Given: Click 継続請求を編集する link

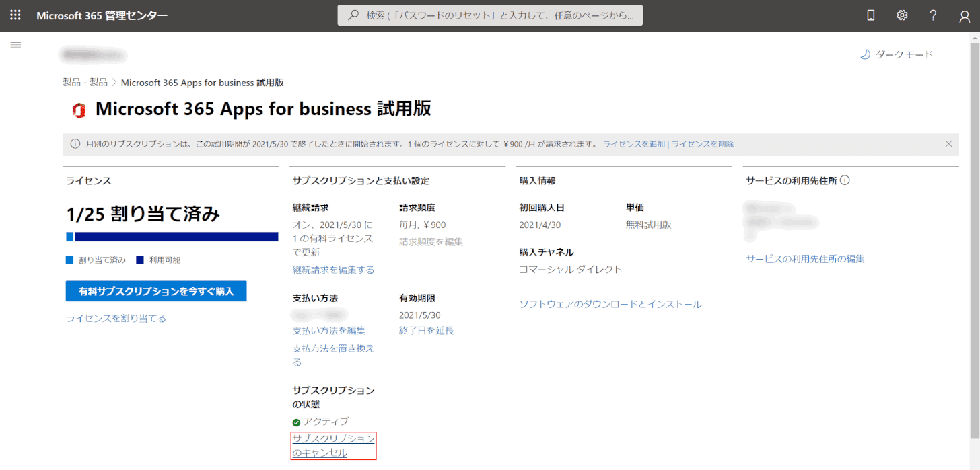Looking at the screenshot, I should click(x=333, y=270).
